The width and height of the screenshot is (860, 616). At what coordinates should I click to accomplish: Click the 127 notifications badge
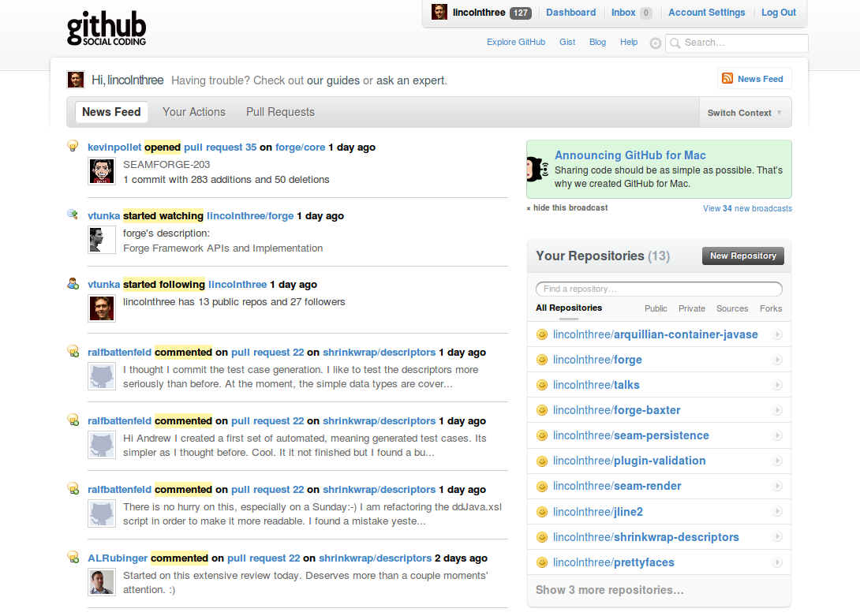coord(521,13)
